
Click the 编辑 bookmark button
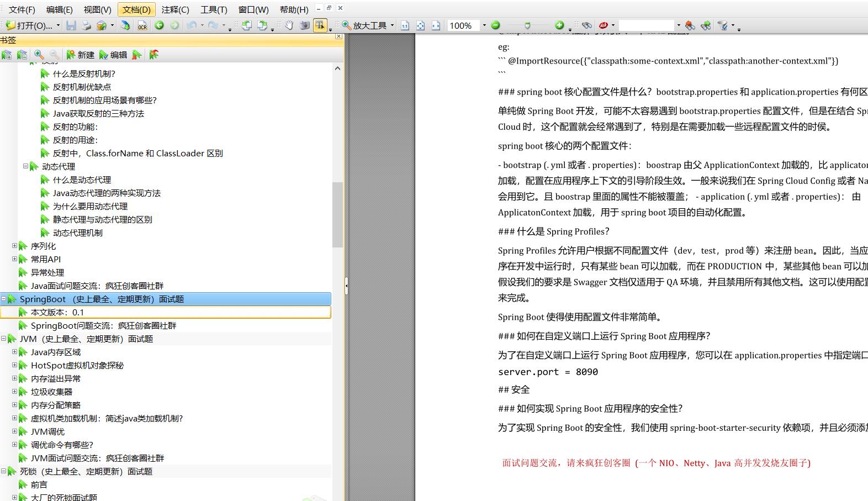[x=113, y=55]
